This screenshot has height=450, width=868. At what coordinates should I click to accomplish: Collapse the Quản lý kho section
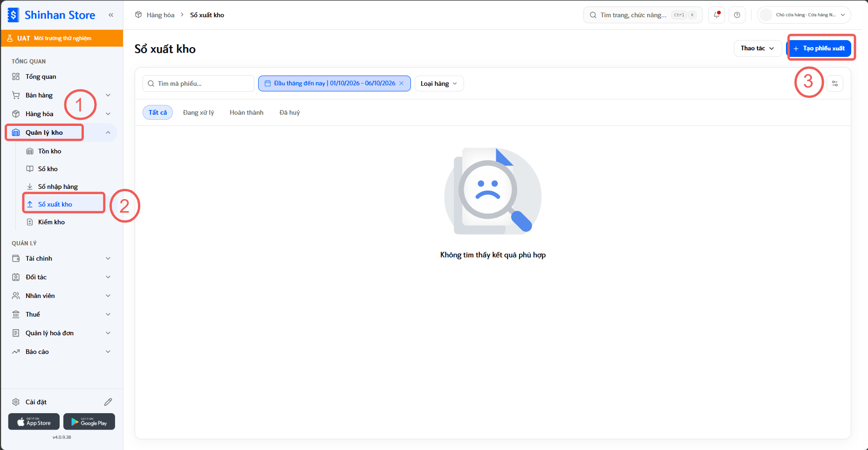coord(62,132)
